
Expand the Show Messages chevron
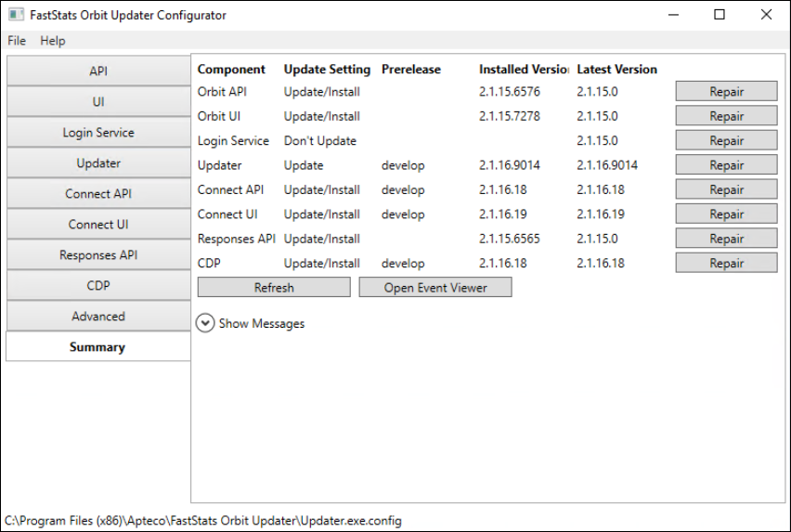205,323
